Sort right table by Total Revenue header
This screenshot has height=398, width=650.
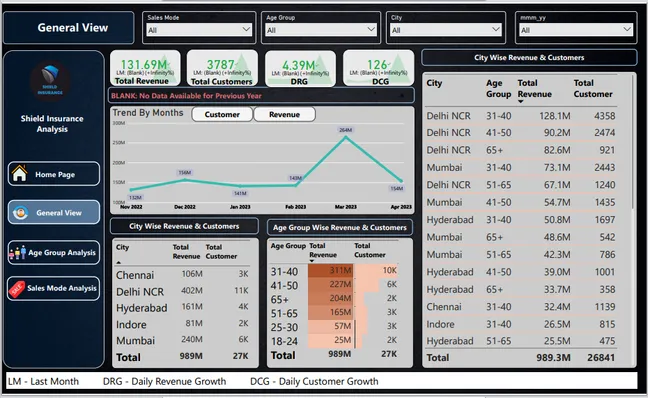(535, 89)
